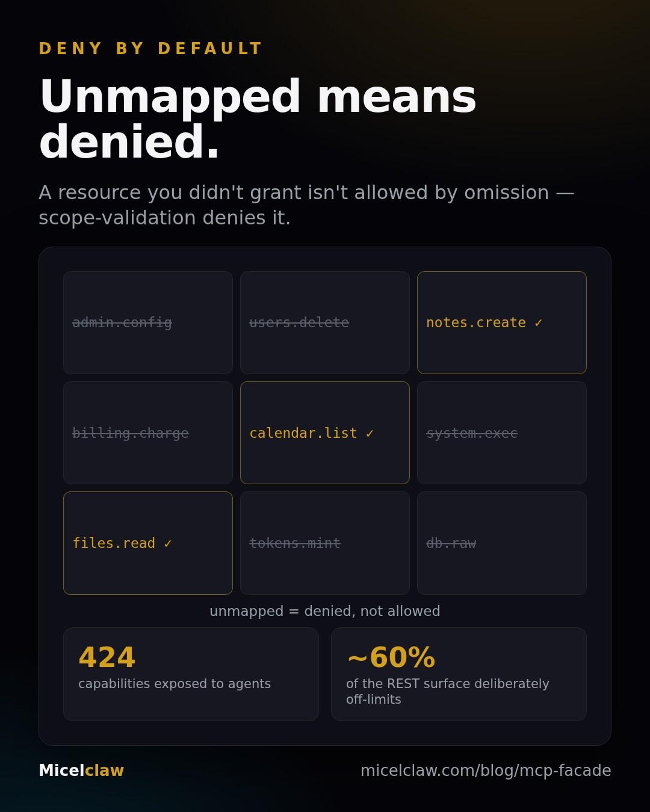Open the notes.create granted tile
This screenshot has width=650, height=812.
pos(502,322)
